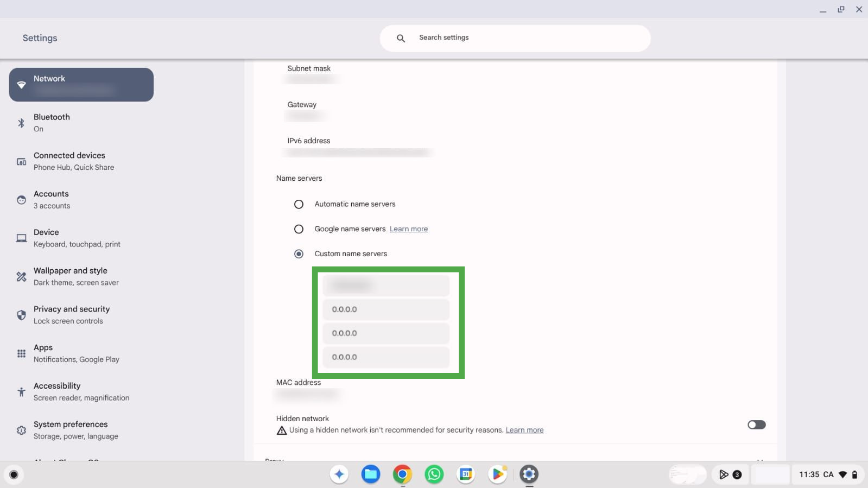
Task: Click the Bluetooth icon in sidebar
Action: pos(21,123)
